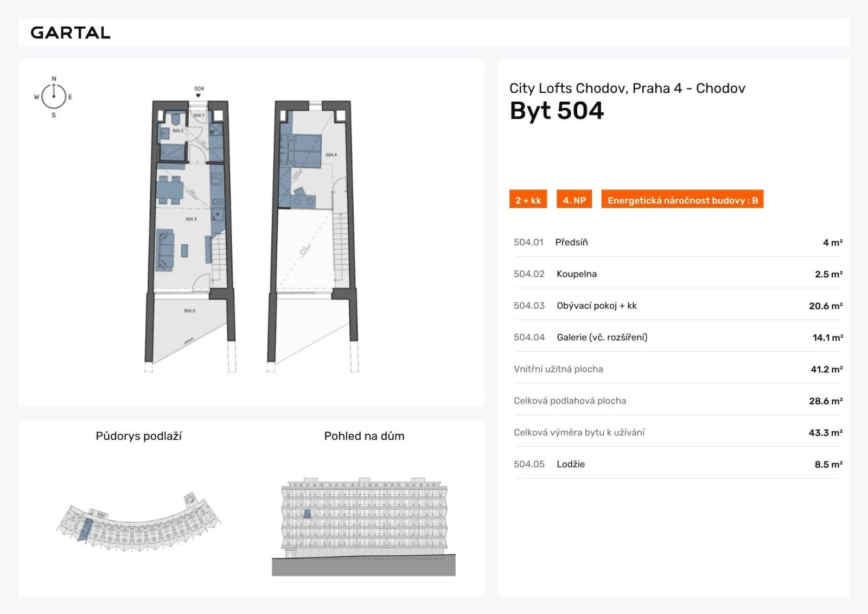The width and height of the screenshot is (868, 614).
Task: Click the Energetická náročnost budovy orange badge
Action: (x=682, y=200)
